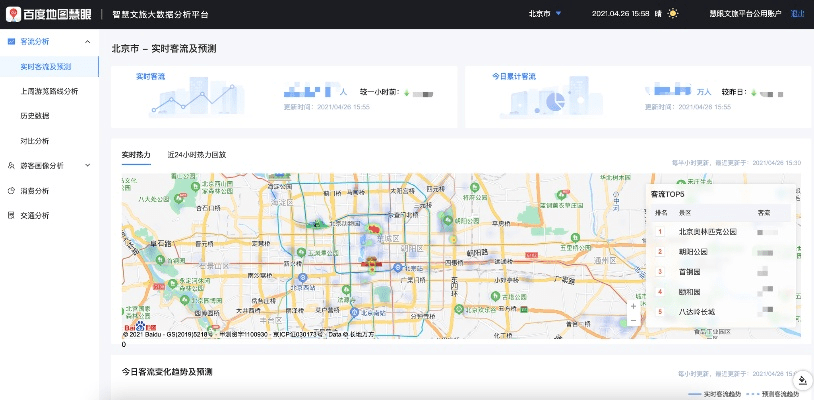814x400 pixels.
Task: Expand the 游客画像分析 menu section
Action: 88,166
